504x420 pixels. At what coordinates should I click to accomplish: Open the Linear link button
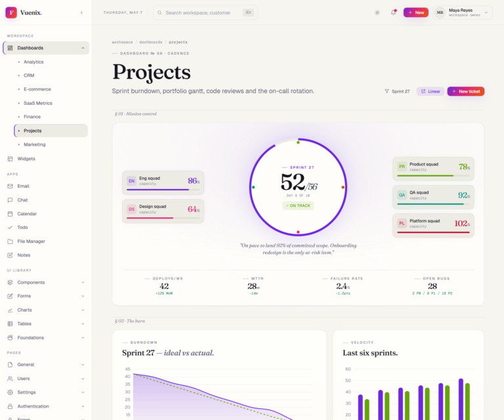point(430,91)
